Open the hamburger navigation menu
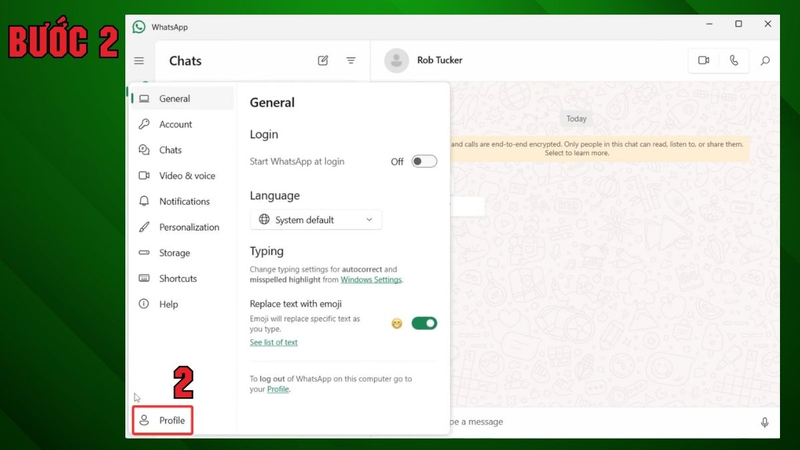The height and width of the screenshot is (450, 800). point(139,61)
